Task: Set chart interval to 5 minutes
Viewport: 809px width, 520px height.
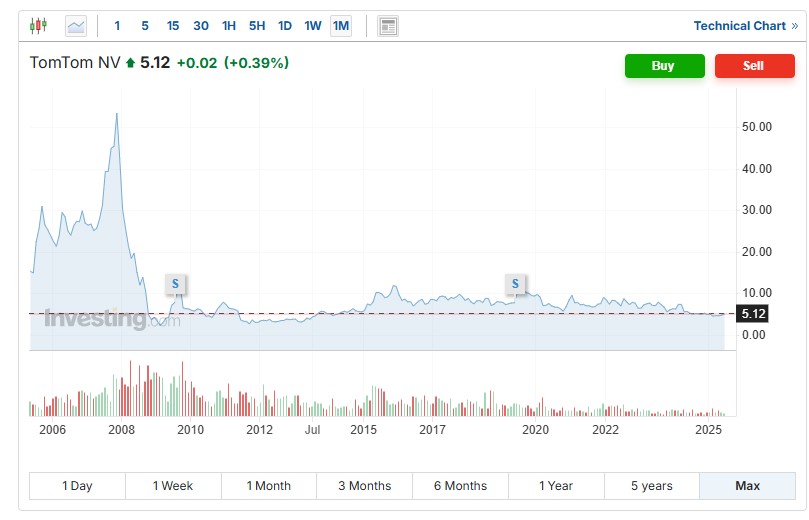Action: click(x=145, y=26)
